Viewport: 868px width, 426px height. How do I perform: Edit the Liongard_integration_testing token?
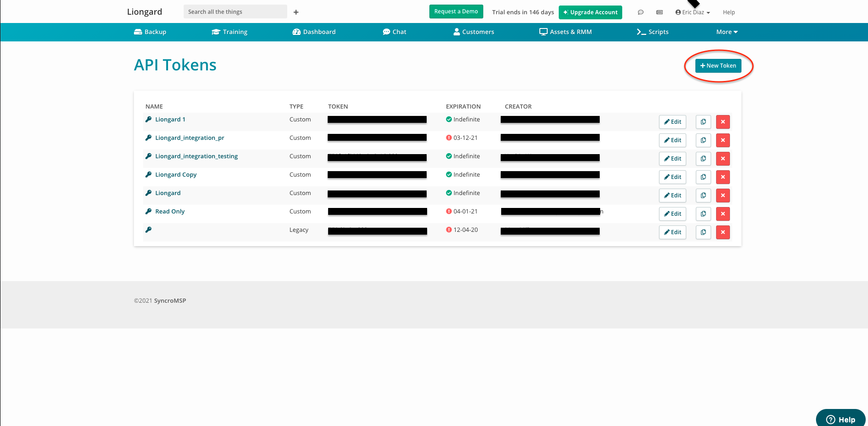(672, 159)
